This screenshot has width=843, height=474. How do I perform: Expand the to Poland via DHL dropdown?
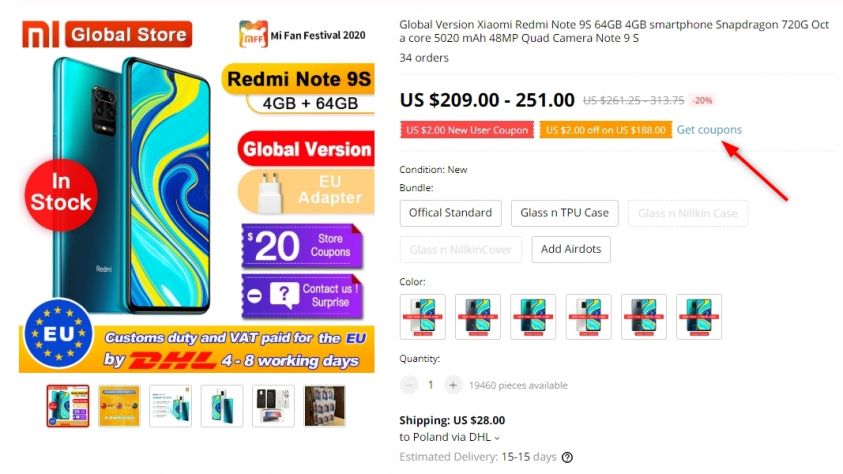point(450,437)
